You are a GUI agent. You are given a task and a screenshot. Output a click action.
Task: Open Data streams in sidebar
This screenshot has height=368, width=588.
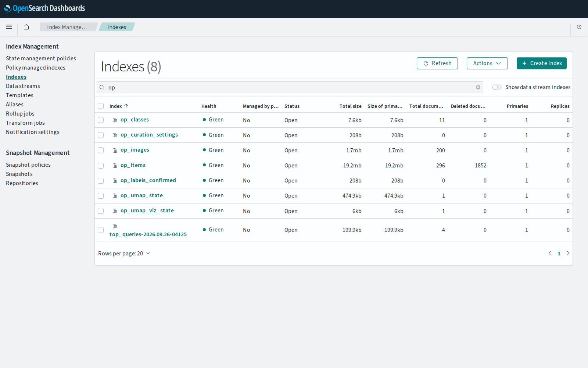click(23, 86)
